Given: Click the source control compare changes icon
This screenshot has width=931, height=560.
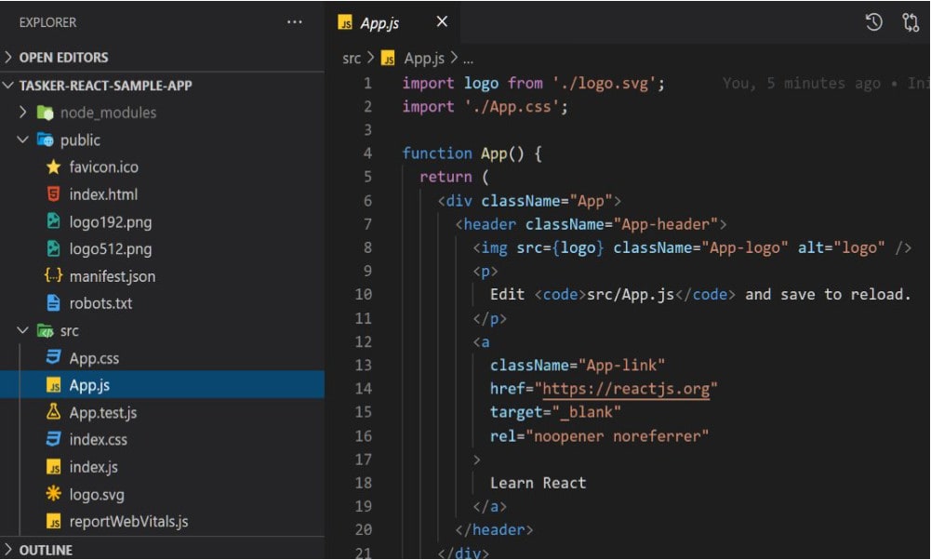Looking at the screenshot, I should point(911,22).
